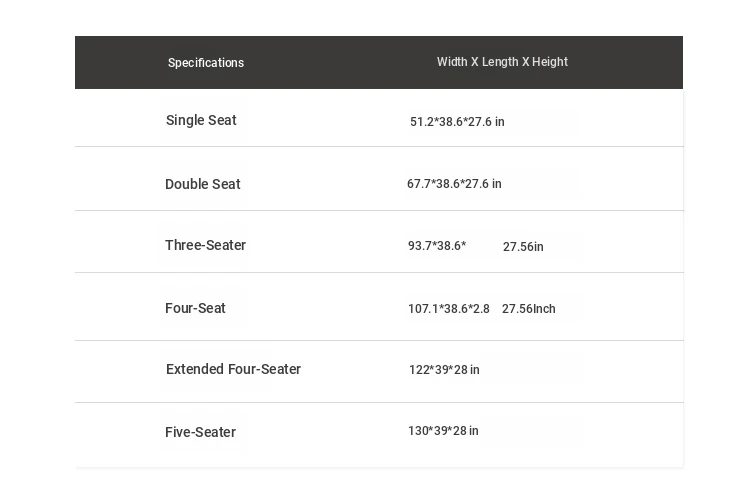Select the Three-Seater row label
Screen dimensions: 750x500
(205, 245)
